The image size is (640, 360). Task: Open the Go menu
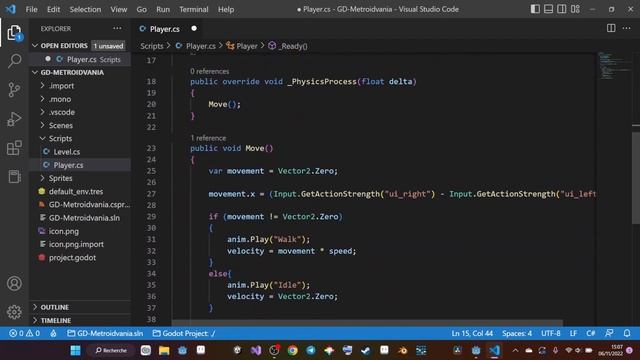(x=142, y=9)
